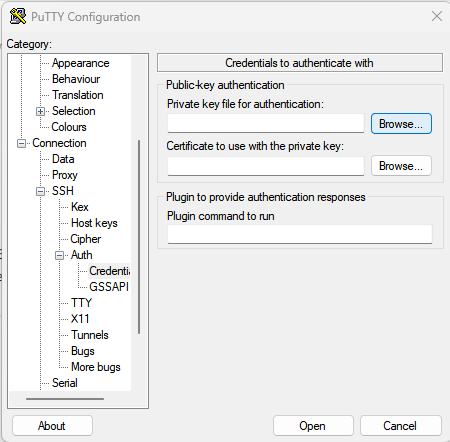
Task: Click the PuTTY icon in the title bar
Action: click(x=18, y=16)
